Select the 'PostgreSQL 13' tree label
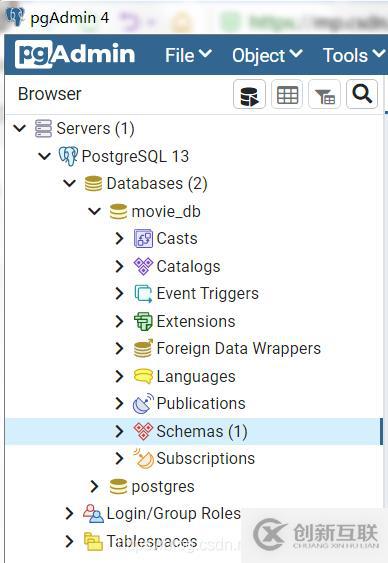Viewport: 388px width, 563px height. click(135, 156)
